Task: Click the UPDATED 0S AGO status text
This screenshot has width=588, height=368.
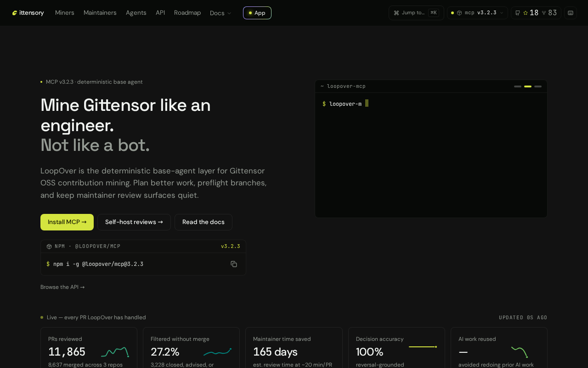Action: (x=523, y=317)
